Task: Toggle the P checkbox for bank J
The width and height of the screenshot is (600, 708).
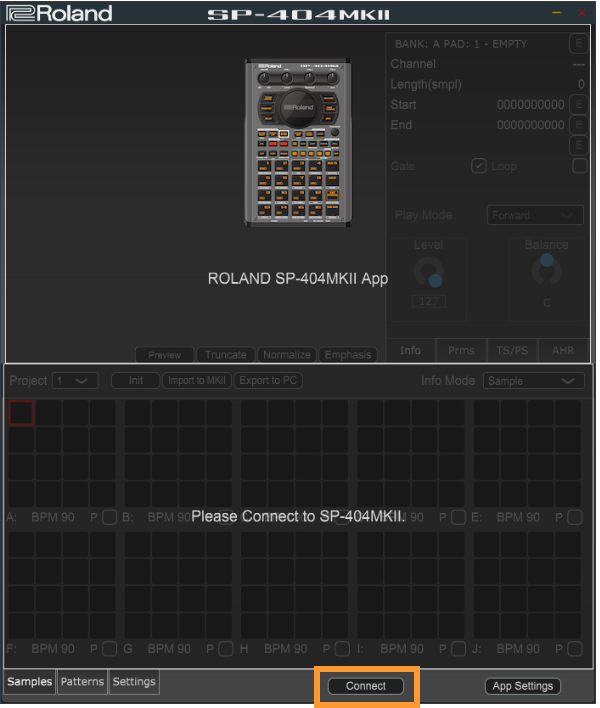Action: tap(574, 649)
